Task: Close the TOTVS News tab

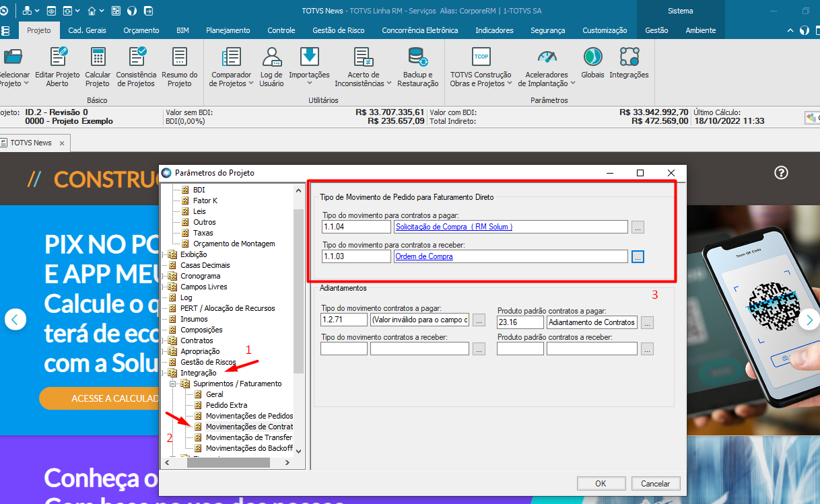Action: 62,143
